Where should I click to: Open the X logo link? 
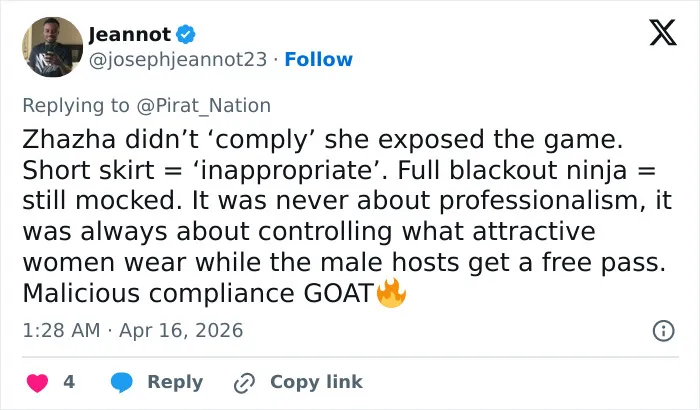point(663,33)
